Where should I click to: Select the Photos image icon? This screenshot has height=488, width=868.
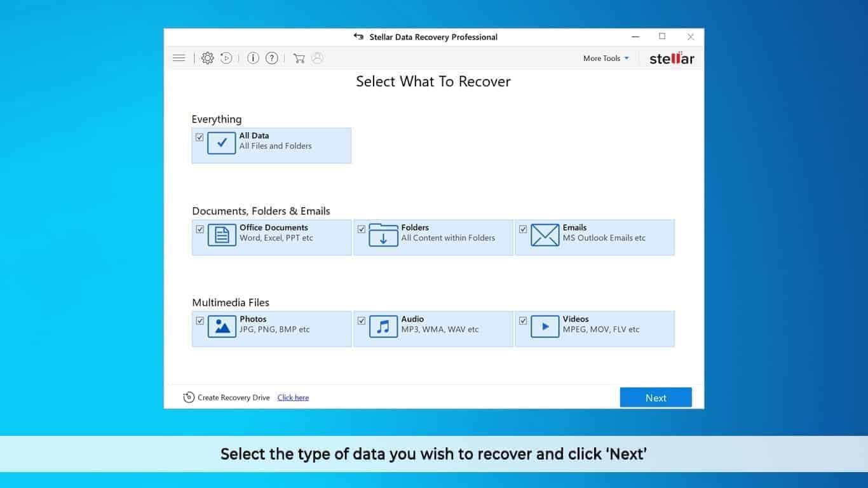[222, 326]
